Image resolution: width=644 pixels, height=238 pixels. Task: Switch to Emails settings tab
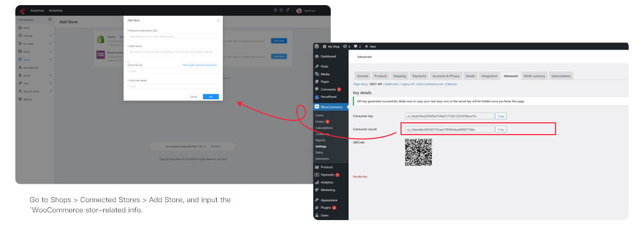pyautogui.click(x=471, y=76)
